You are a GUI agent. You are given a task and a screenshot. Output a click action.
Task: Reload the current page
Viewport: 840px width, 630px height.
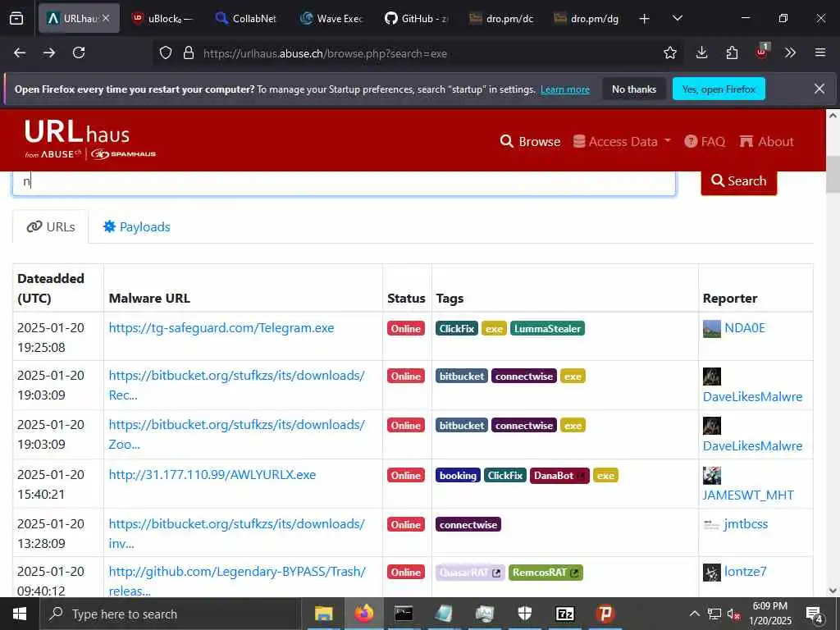[79, 52]
